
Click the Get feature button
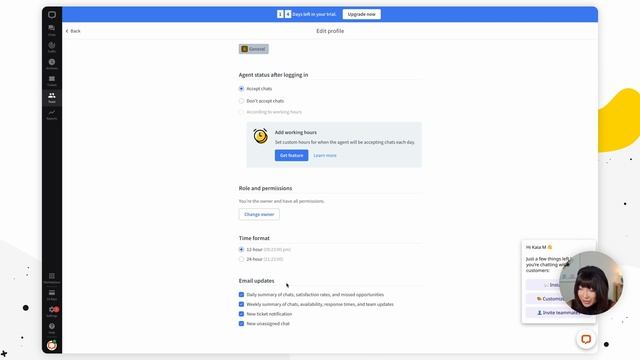pyautogui.click(x=291, y=156)
